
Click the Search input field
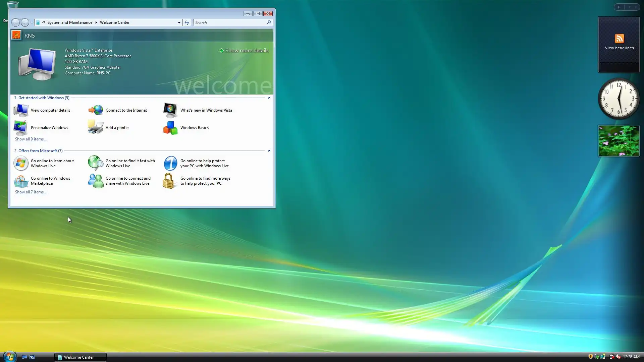tap(230, 22)
